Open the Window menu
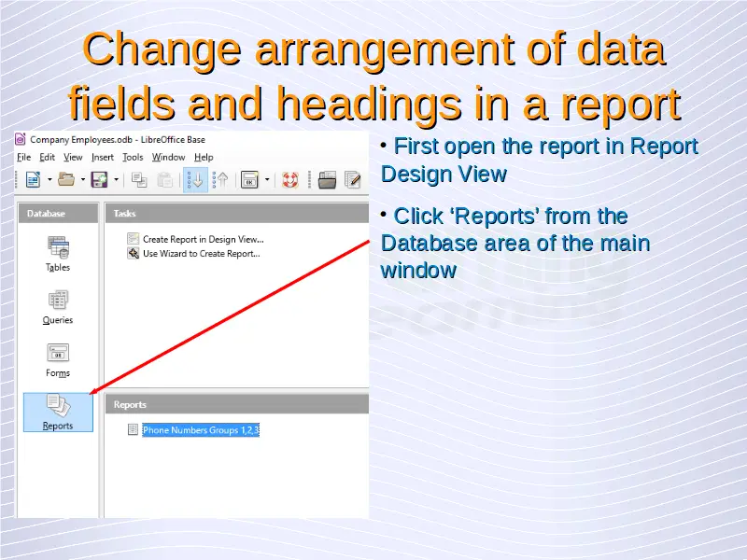This screenshot has height=560, width=747. pyautogui.click(x=169, y=157)
